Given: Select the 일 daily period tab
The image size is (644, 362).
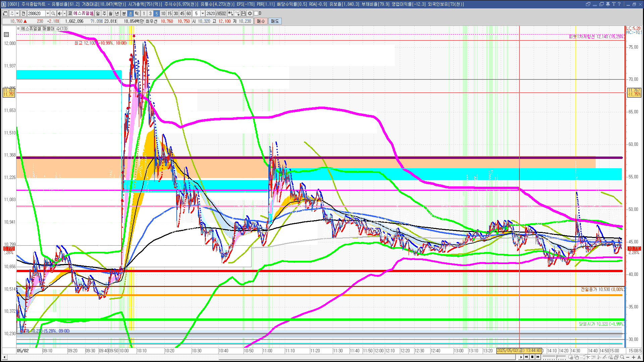Looking at the screenshot, I should (x=98, y=13).
